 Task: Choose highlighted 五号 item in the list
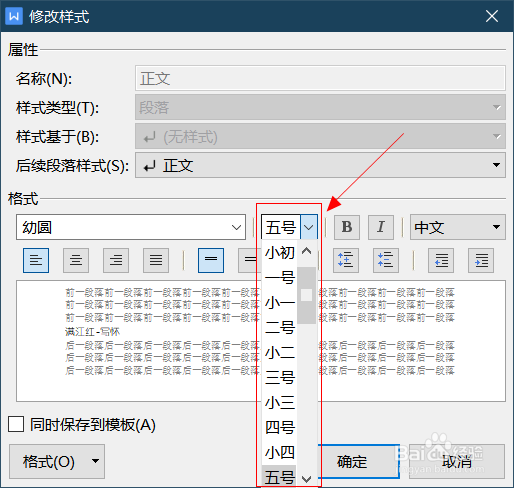[279, 477]
